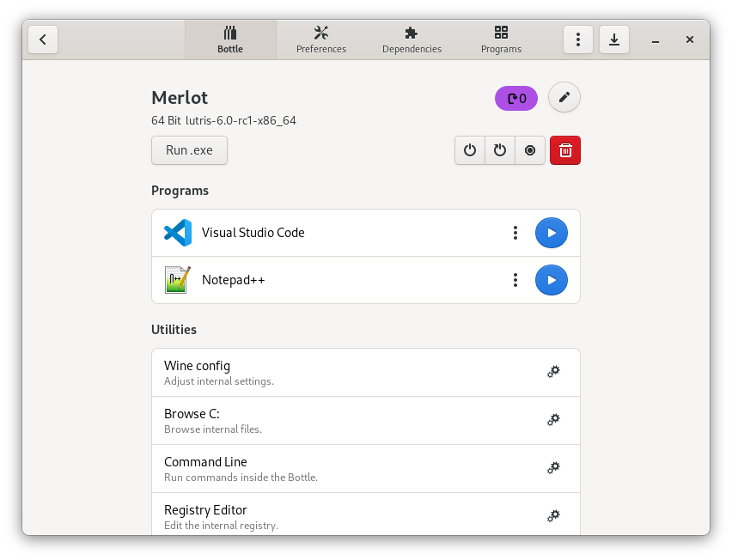Screen dimensions: 732x560
Task: Open the Command Line utility row
Action: coord(344,468)
